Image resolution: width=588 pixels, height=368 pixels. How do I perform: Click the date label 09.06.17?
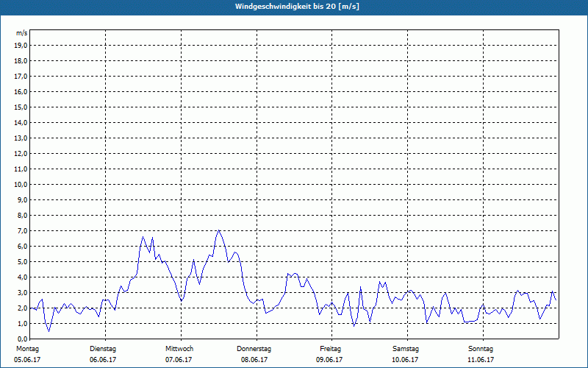tap(330, 360)
